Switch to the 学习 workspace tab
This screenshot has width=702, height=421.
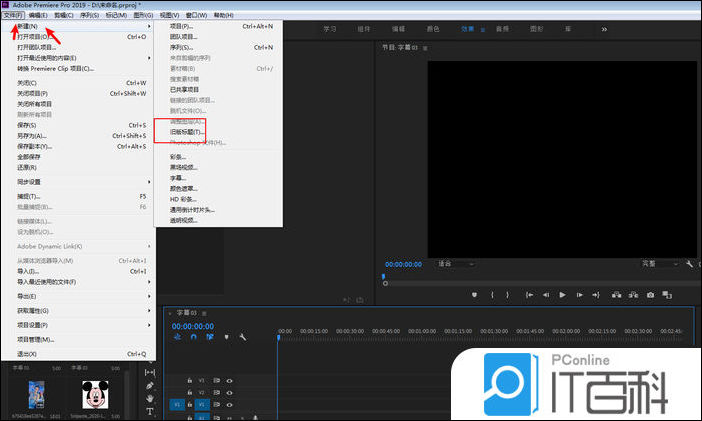coord(330,29)
